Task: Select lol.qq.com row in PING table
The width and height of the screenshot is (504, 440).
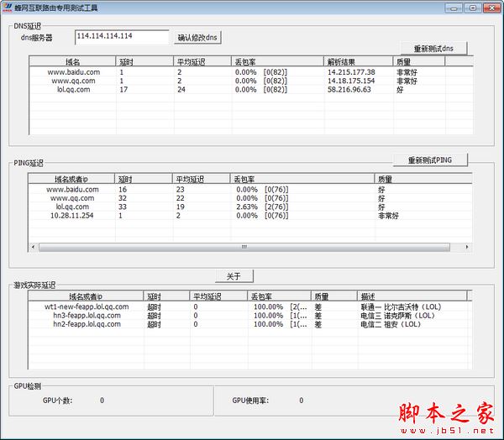Action: click(x=250, y=207)
